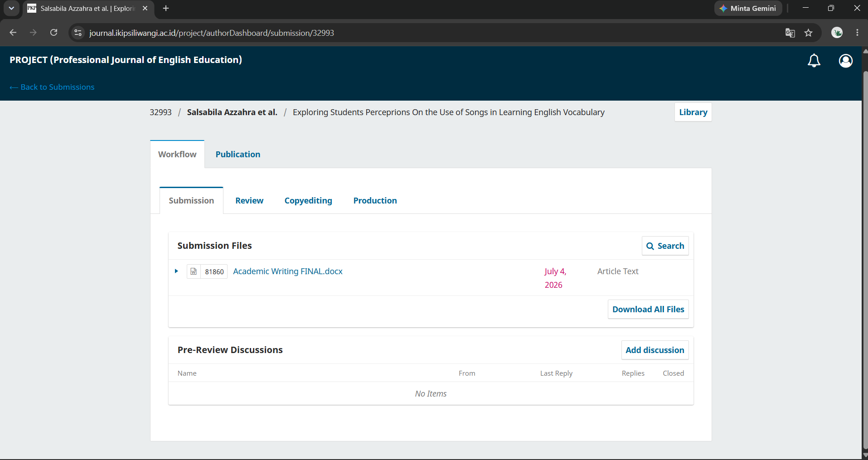Click the browser forward arrow

[33, 33]
